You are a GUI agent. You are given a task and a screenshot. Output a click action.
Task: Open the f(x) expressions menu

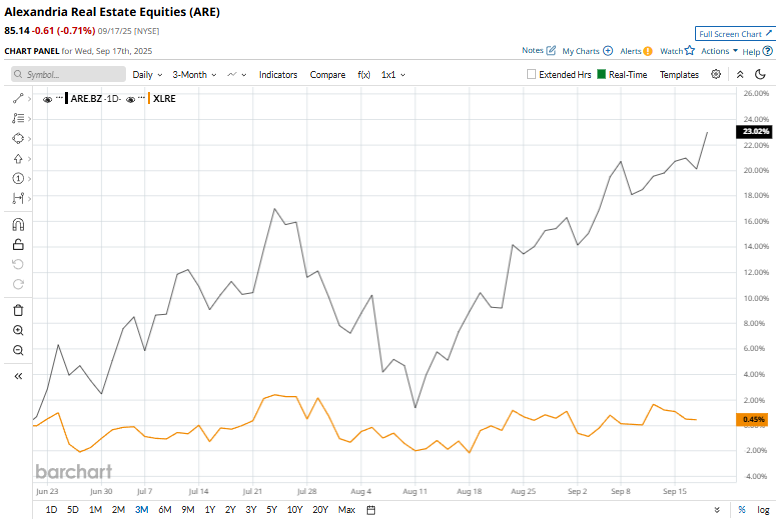pyautogui.click(x=364, y=75)
